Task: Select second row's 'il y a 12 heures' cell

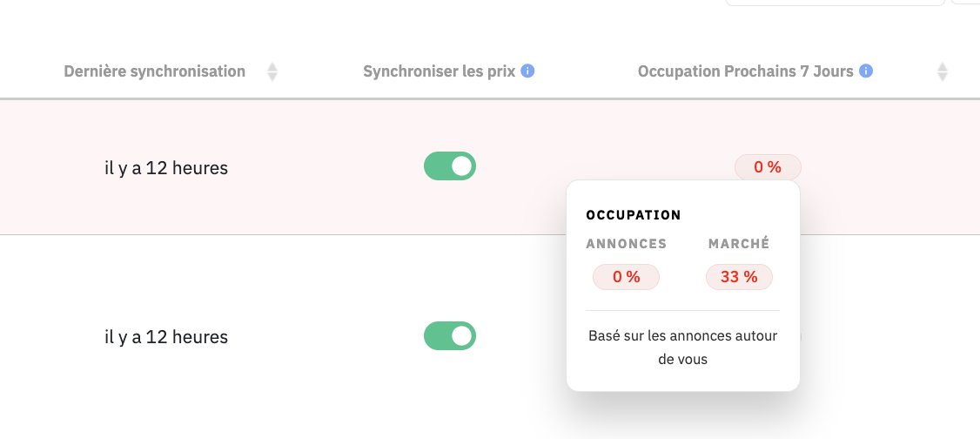Action: [166, 337]
